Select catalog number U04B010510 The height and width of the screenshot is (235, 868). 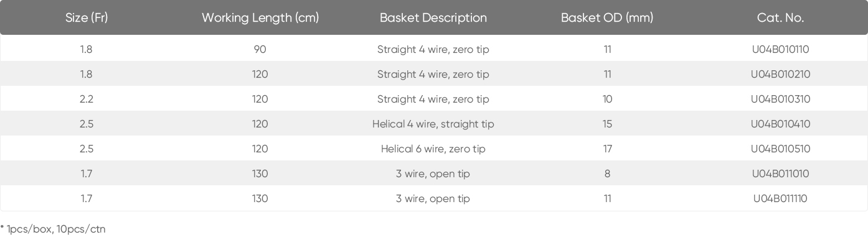point(781,149)
